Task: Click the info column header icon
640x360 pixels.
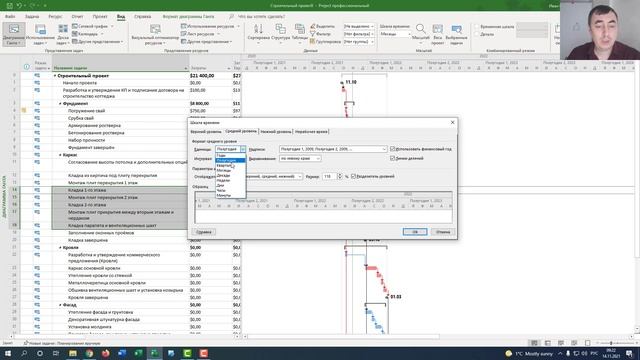Action: 27,67
